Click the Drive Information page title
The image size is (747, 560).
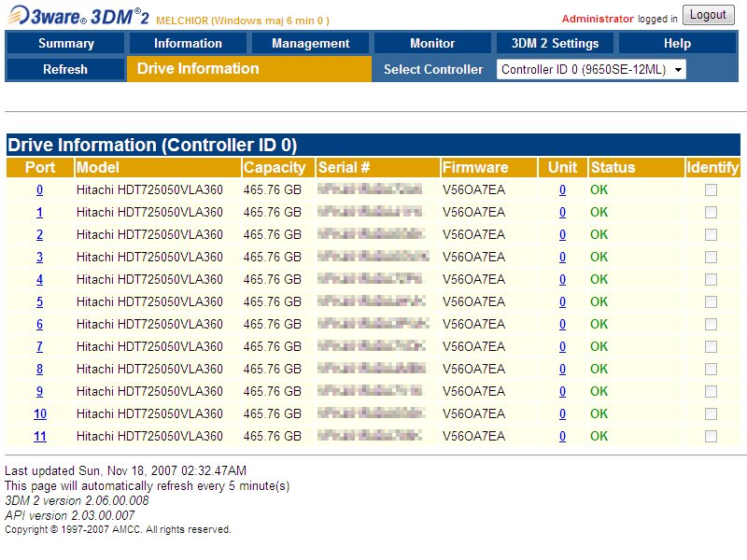point(198,68)
